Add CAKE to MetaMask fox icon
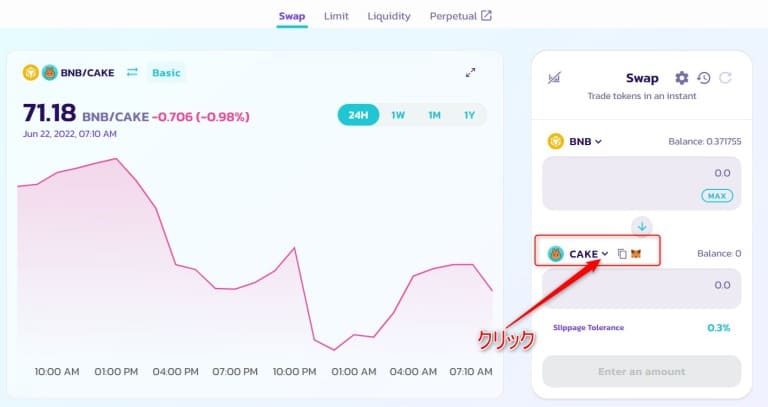The height and width of the screenshot is (407, 768). coord(636,254)
